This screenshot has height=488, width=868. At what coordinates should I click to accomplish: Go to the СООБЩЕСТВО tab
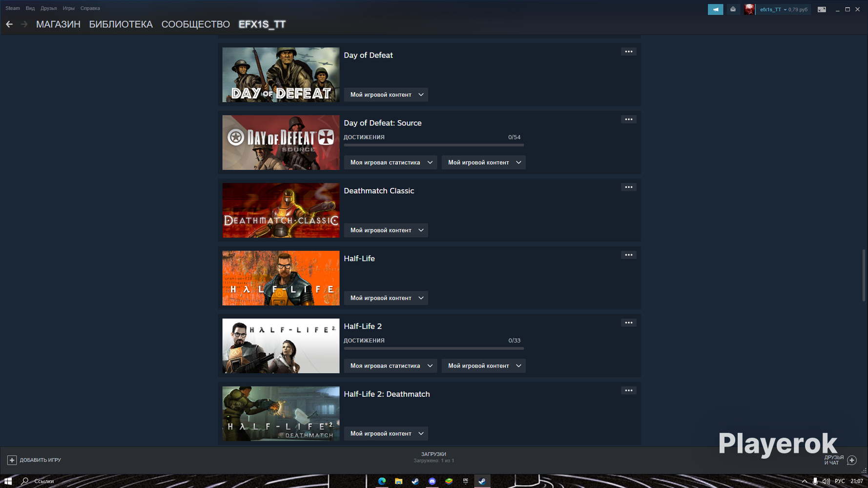196,24
